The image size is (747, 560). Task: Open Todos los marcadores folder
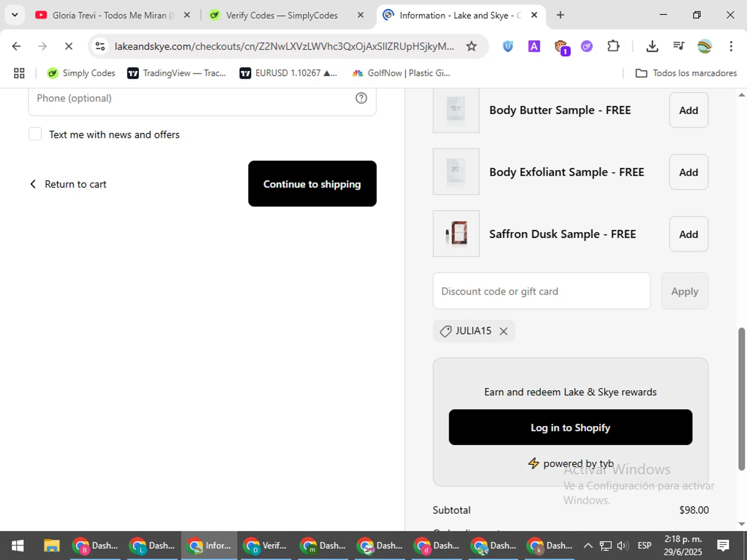pos(686,73)
